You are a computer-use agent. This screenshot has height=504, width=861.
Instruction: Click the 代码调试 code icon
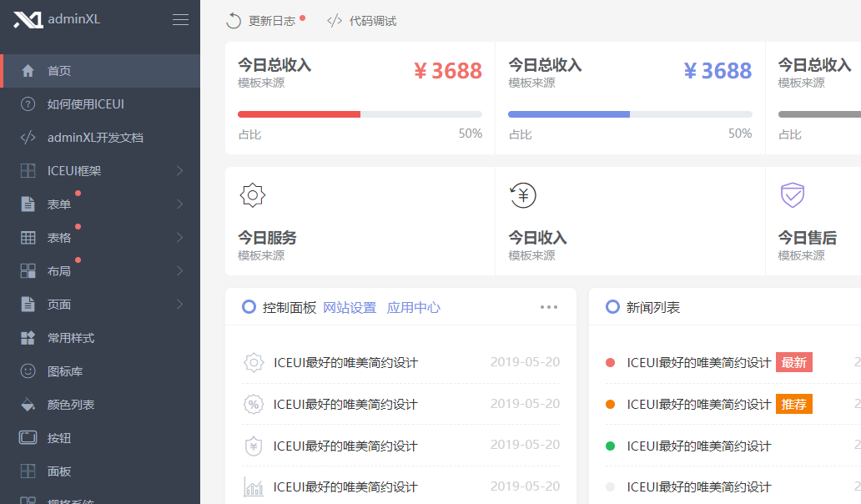click(x=335, y=21)
